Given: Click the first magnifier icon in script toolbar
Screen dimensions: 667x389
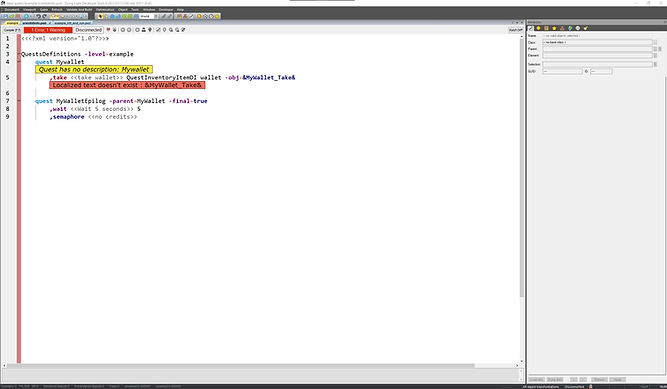Looking at the screenshot, I should 171,30.
